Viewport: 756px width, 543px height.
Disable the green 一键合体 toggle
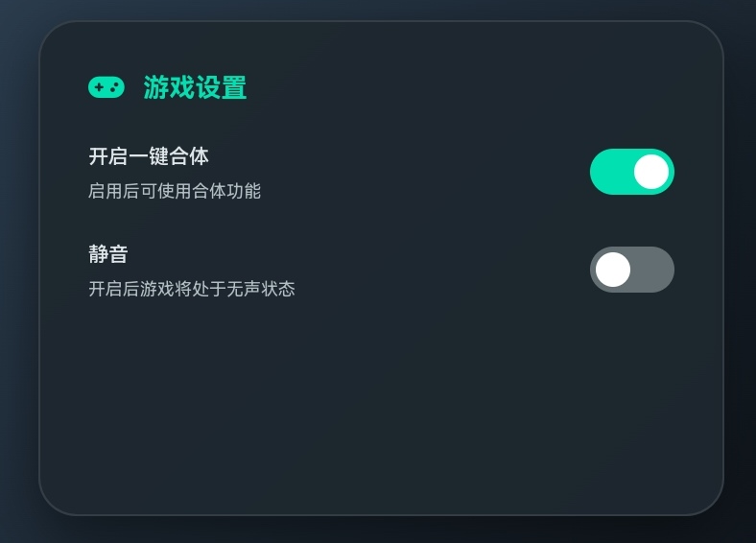(631, 172)
